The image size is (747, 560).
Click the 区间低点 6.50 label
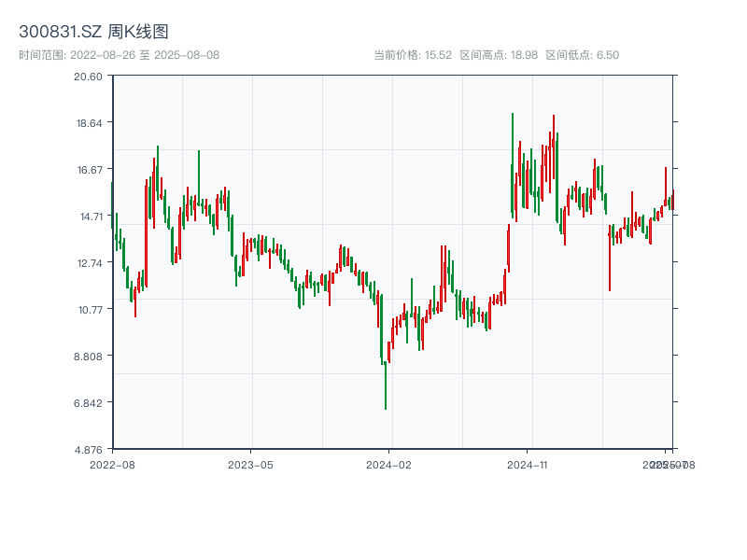(582, 55)
